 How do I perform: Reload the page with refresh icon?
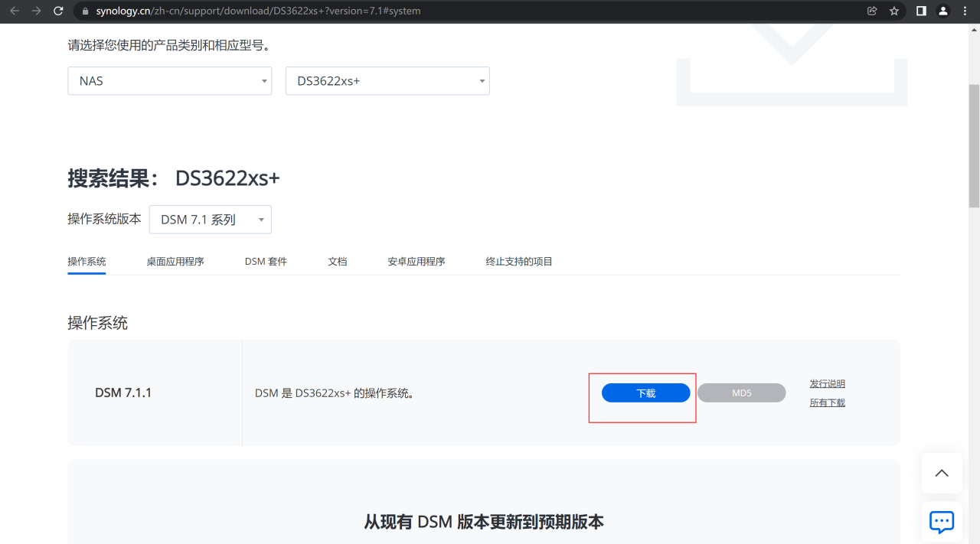58,11
